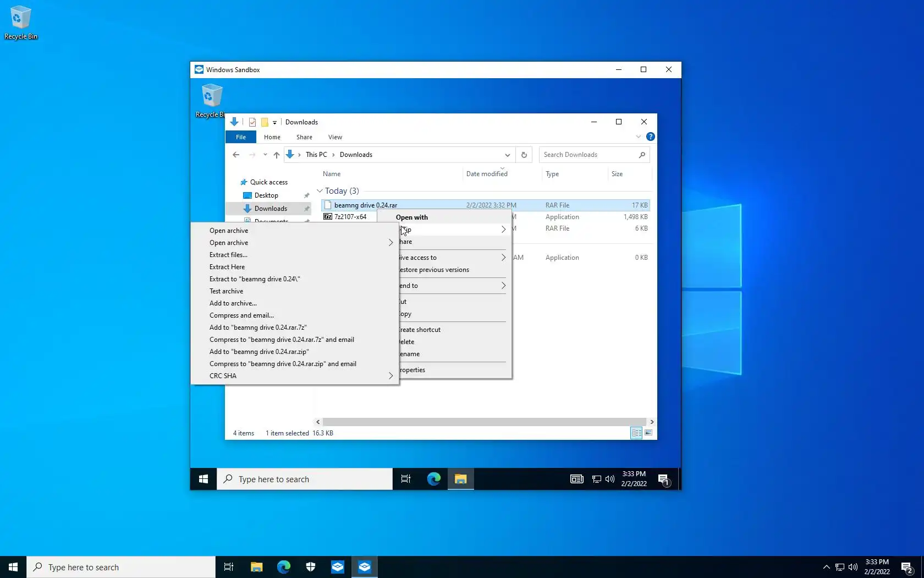This screenshot has height=578, width=924.
Task: Switch to the Share ribbon tab
Action: point(304,137)
